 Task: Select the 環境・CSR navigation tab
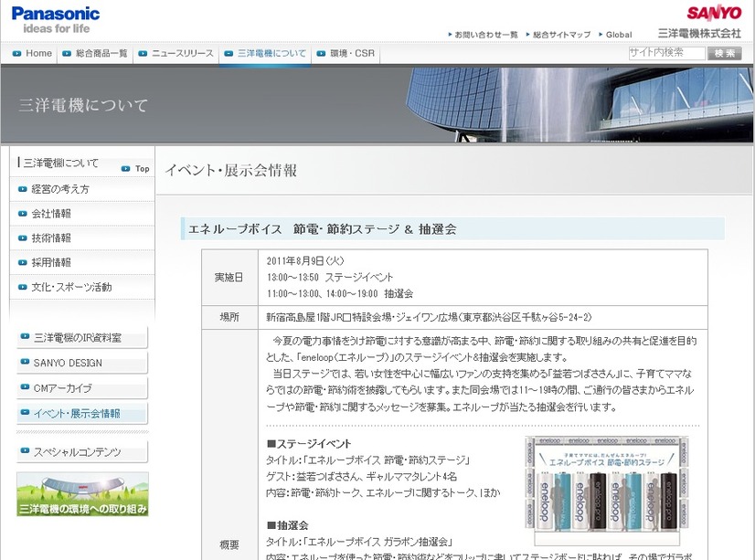pyautogui.click(x=346, y=53)
